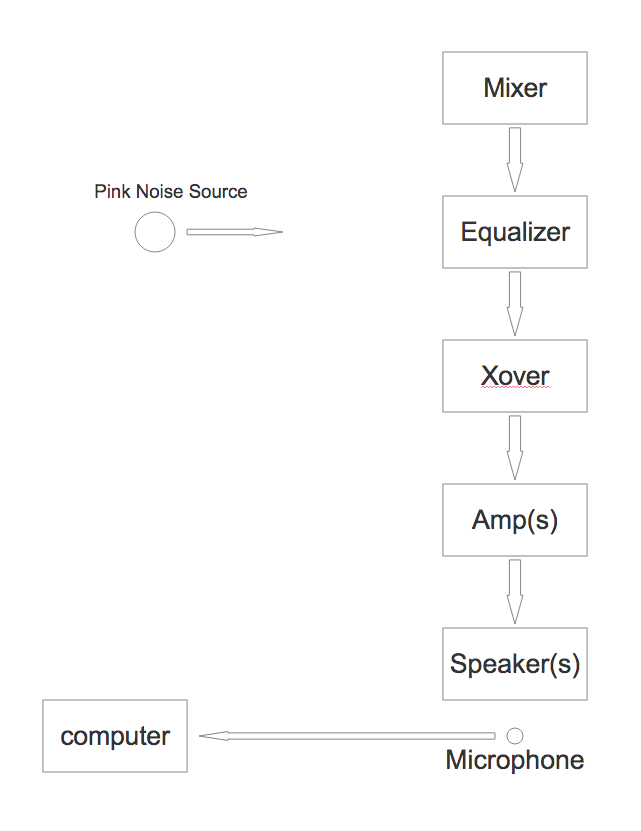Click the Xover block
Viewport: 641px width, 831px height.
[515, 376]
